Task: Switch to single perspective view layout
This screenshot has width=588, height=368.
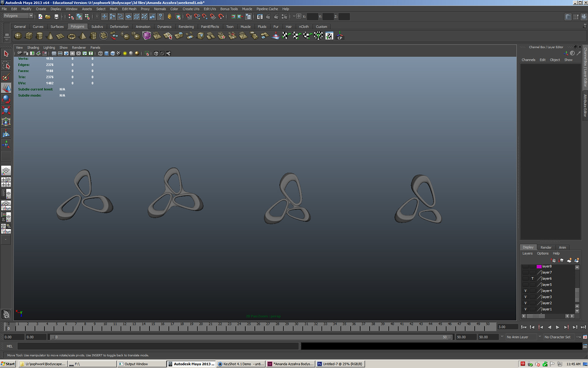Action: click(6, 170)
